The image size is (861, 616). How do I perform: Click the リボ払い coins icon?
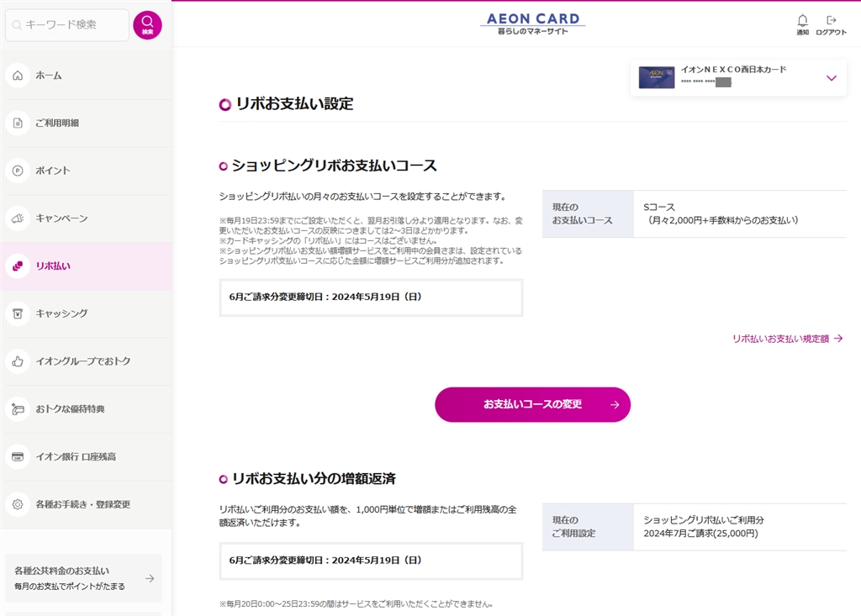[x=18, y=266]
